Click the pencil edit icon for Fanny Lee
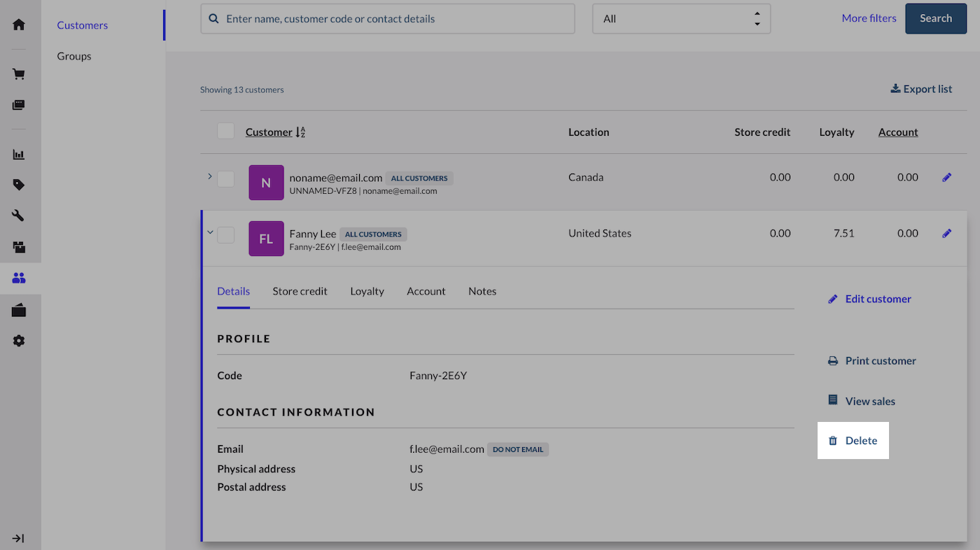This screenshot has height=550, width=980. (946, 234)
